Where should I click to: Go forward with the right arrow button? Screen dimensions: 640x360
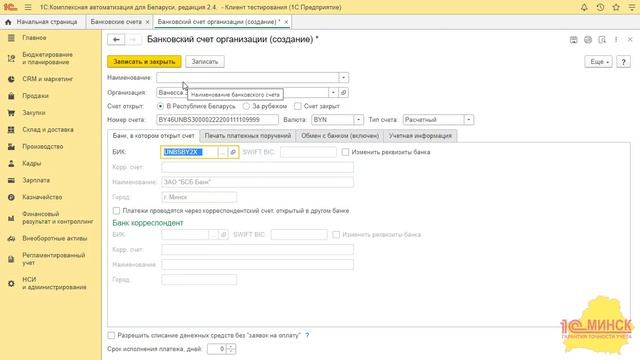tap(133, 40)
